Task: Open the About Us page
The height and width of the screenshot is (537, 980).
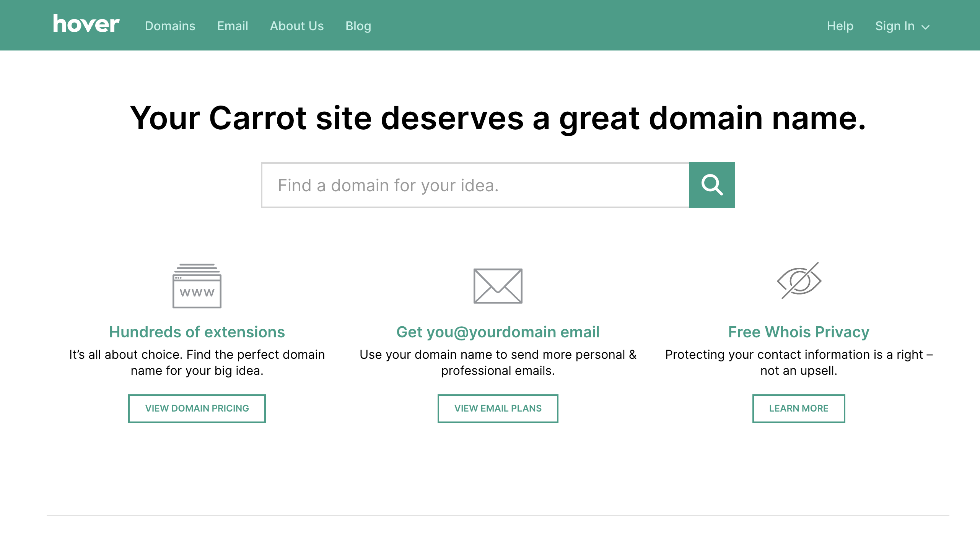Action: pos(297,26)
